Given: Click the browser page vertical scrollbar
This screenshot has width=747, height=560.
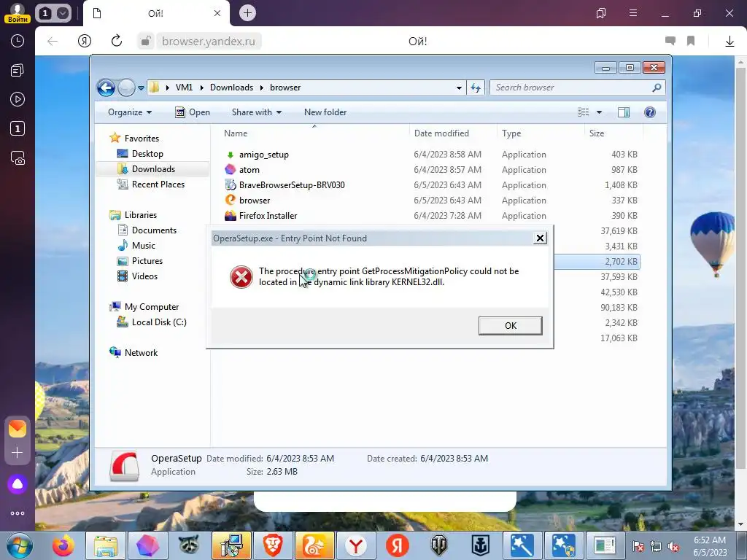Looking at the screenshot, I should tap(740, 267).
